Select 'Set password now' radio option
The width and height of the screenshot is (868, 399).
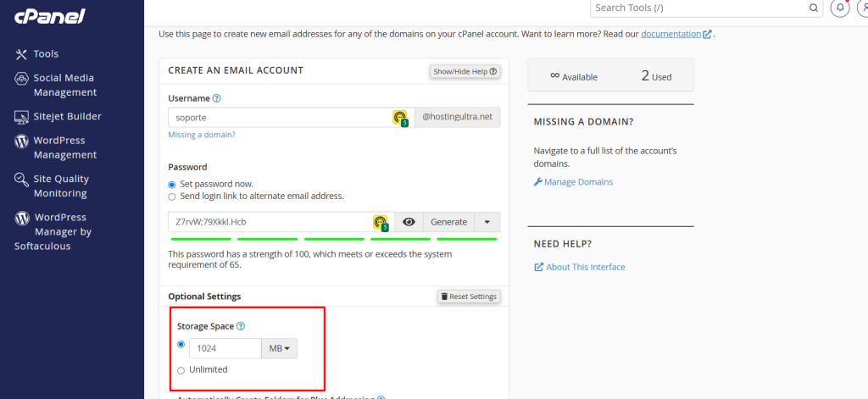(173, 184)
